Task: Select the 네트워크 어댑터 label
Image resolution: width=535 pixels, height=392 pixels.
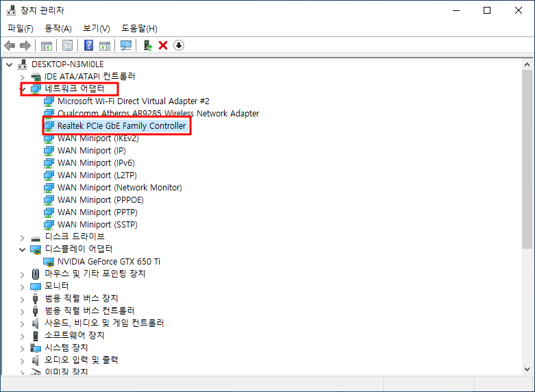Action: click(x=75, y=89)
